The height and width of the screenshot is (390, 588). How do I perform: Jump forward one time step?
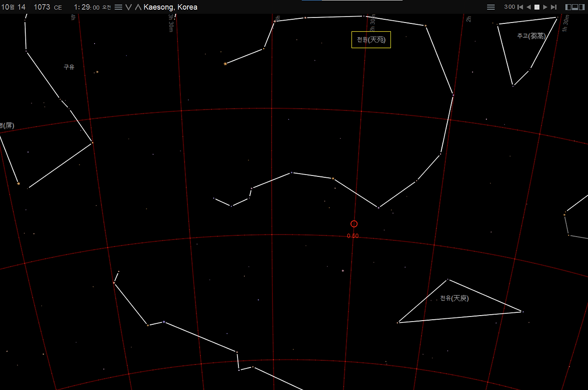click(554, 7)
